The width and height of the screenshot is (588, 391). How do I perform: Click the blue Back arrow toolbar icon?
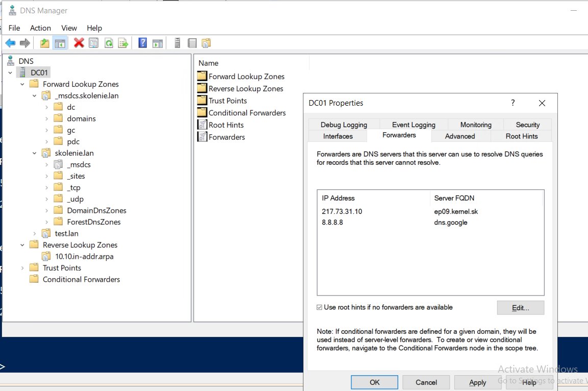(x=10, y=43)
